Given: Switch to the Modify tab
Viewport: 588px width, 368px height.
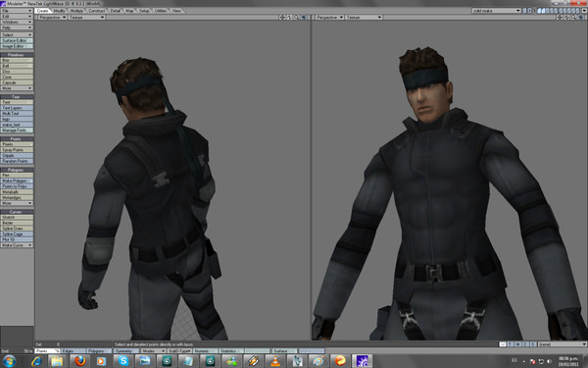Looking at the screenshot, I should (x=59, y=11).
